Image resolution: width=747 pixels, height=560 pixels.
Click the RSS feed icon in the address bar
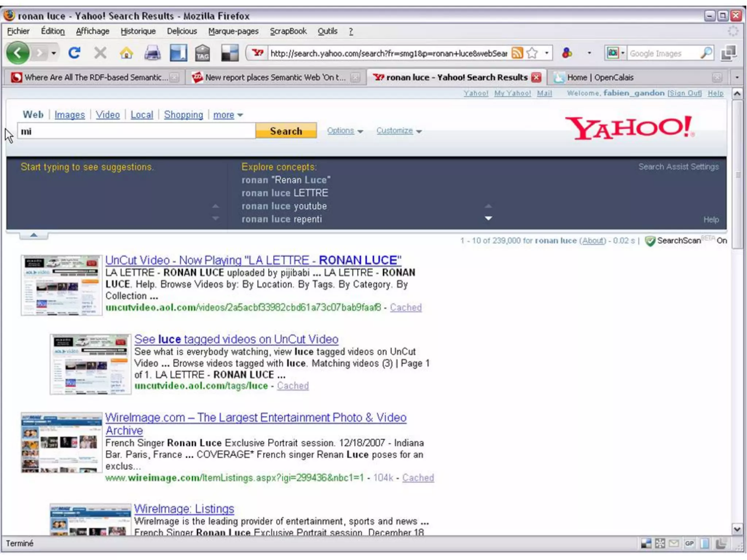point(517,53)
